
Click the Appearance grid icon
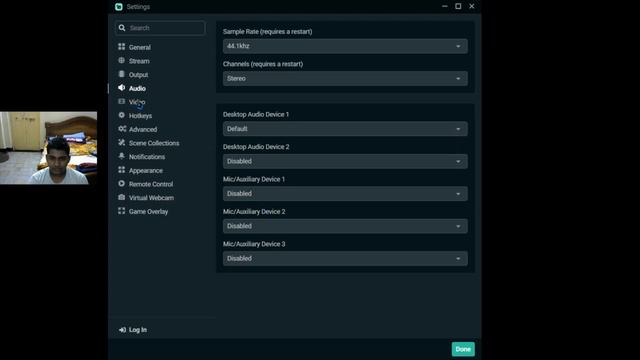click(x=122, y=170)
